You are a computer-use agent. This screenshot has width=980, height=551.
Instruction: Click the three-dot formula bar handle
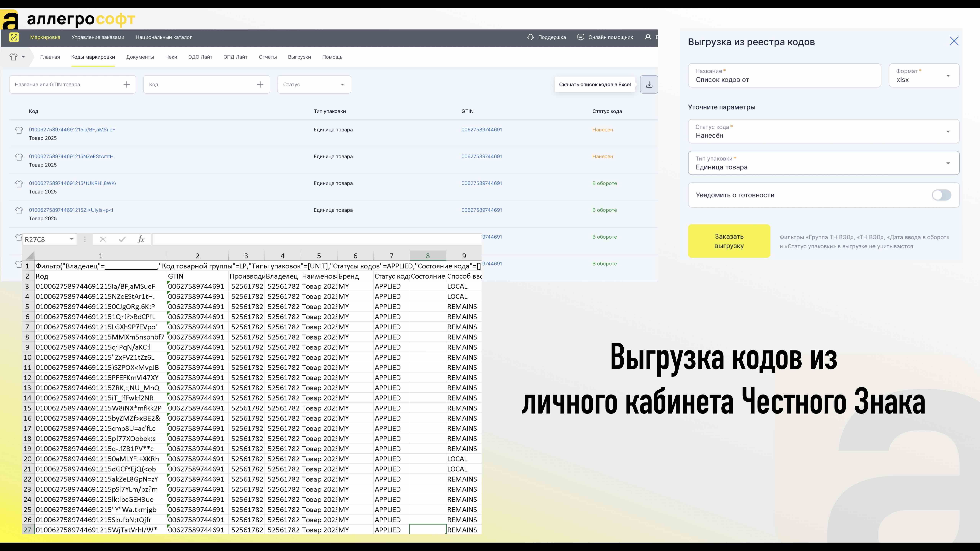tap(85, 239)
